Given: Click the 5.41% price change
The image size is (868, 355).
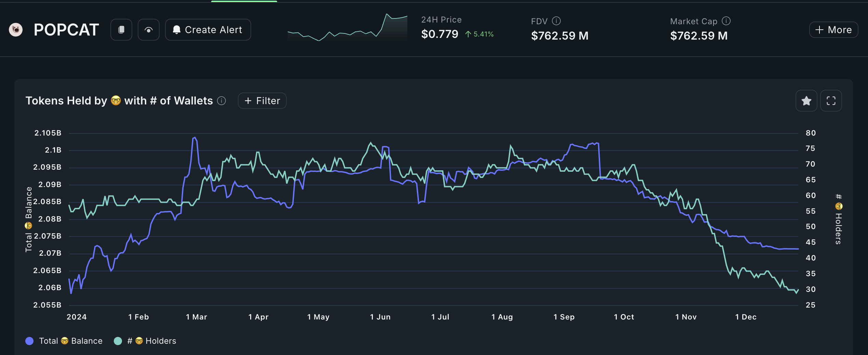Looking at the screenshot, I should (x=479, y=34).
